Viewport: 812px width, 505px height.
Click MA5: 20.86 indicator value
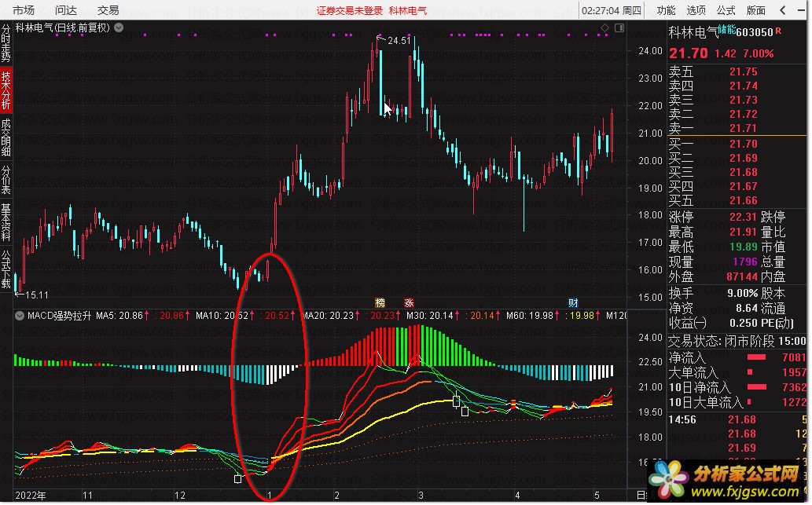[119, 315]
